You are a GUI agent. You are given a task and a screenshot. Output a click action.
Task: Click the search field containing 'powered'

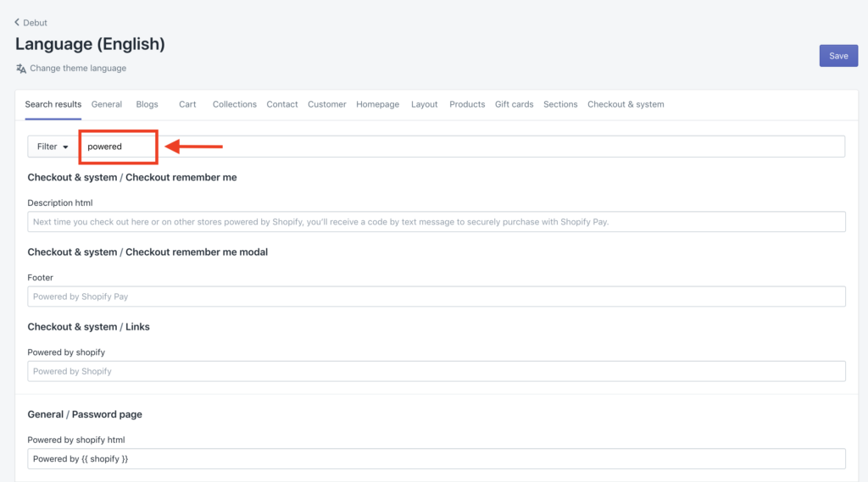pos(462,147)
